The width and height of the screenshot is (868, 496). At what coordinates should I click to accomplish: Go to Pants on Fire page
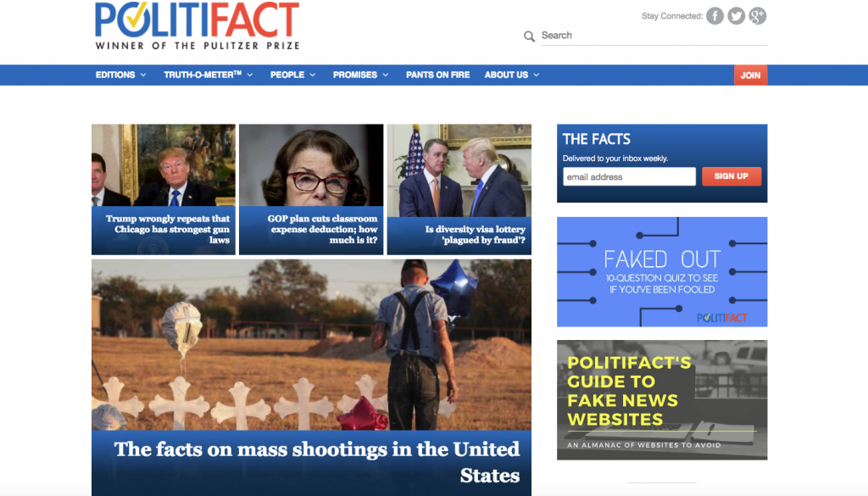point(438,75)
